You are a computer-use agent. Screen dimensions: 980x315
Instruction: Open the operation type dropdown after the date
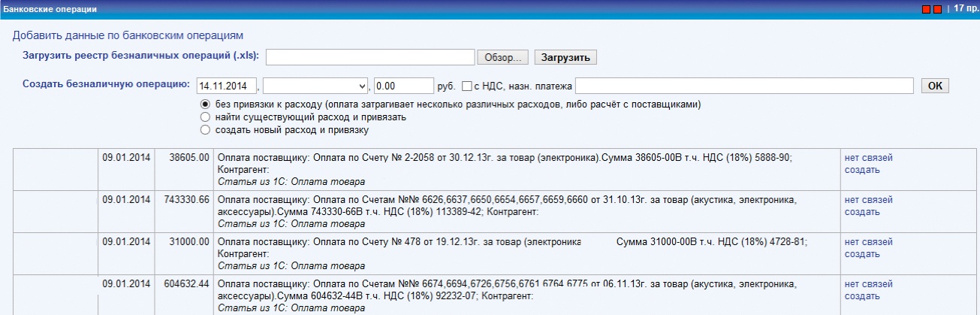coord(316,85)
